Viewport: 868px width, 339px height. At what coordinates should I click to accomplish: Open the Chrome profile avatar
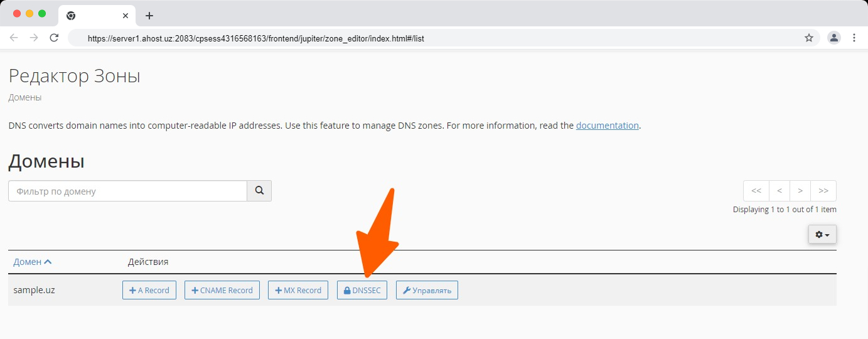coord(833,38)
